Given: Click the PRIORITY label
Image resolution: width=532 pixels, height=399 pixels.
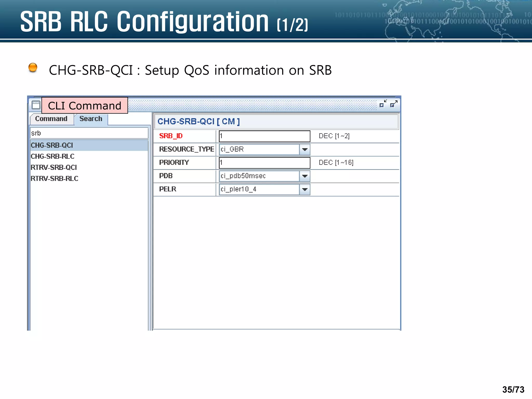Looking at the screenshot, I should pyautogui.click(x=174, y=163).
